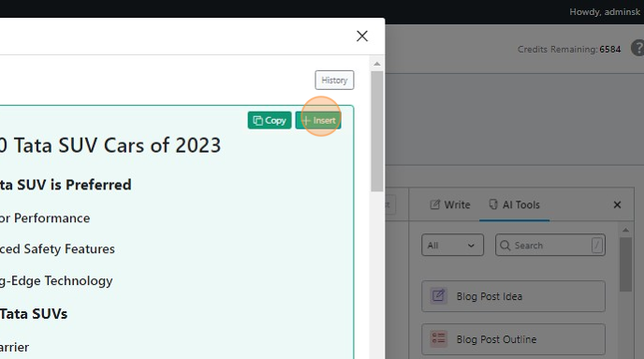Click the sidebar scrollbar up arrow

coord(625,231)
